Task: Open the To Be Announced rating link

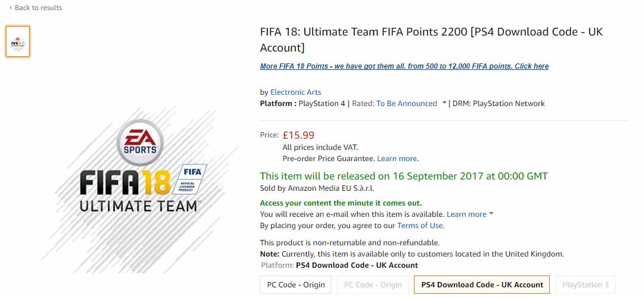Action: [407, 104]
